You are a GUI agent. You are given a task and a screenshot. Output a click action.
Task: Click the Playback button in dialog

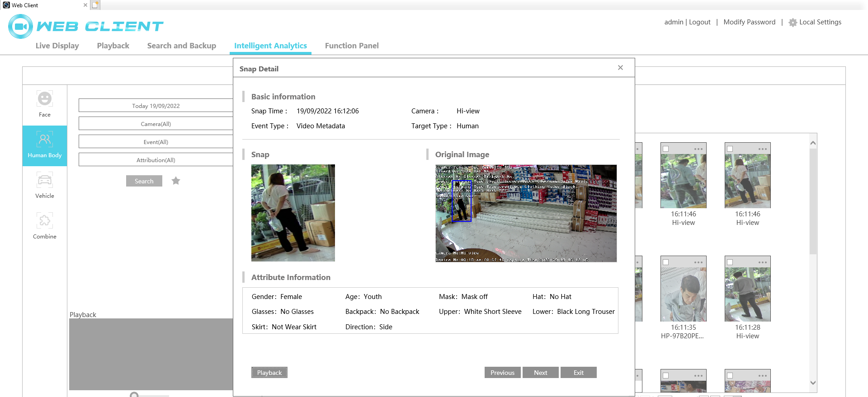click(269, 373)
